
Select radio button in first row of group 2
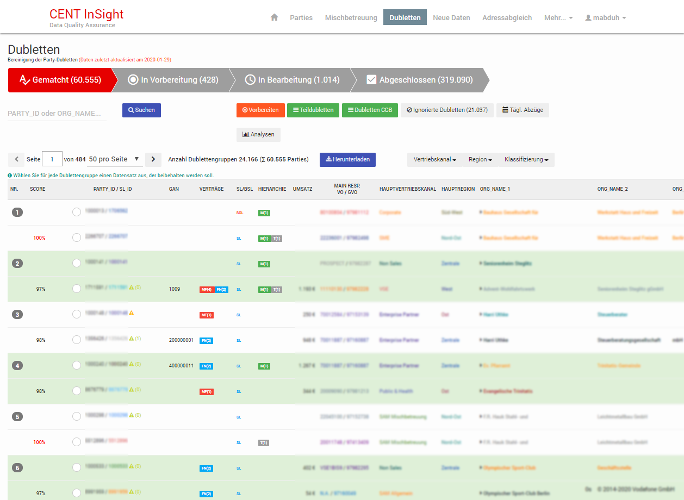point(76,263)
